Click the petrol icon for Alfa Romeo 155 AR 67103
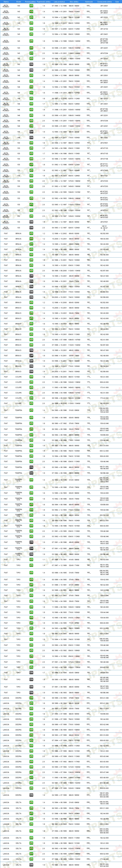The image size is (122, 868). (31, 148)
